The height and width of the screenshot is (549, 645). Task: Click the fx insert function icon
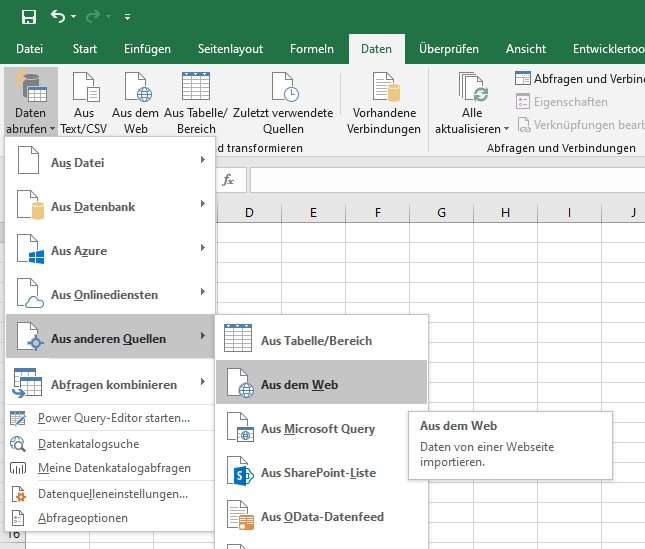pos(228,180)
